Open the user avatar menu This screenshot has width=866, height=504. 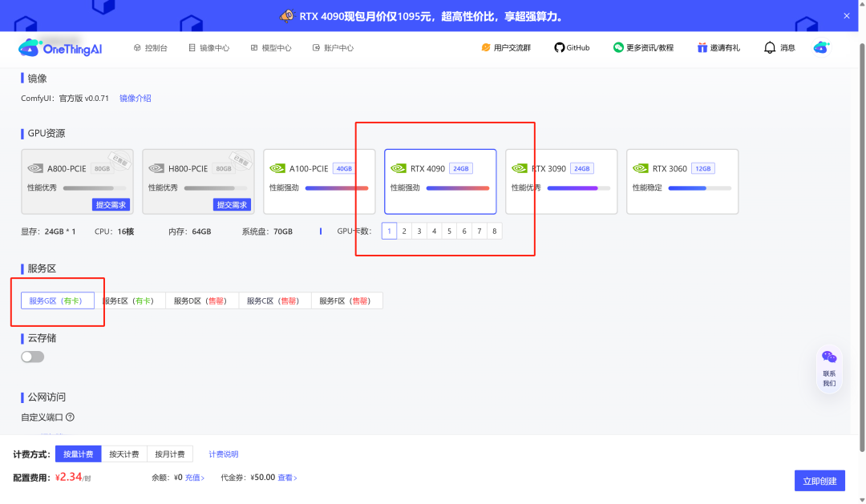tap(821, 48)
